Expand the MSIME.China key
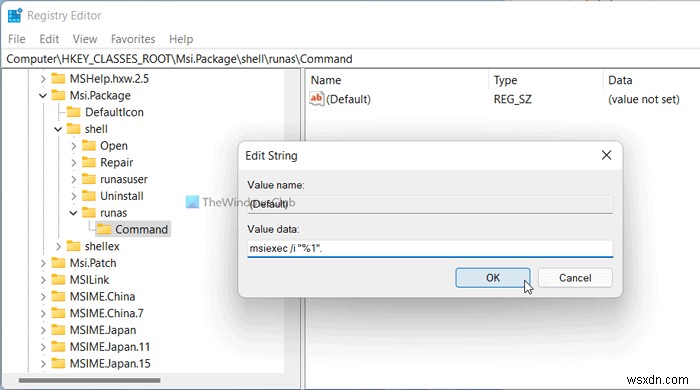The width and height of the screenshot is (700, 390). tap(43, 297)
